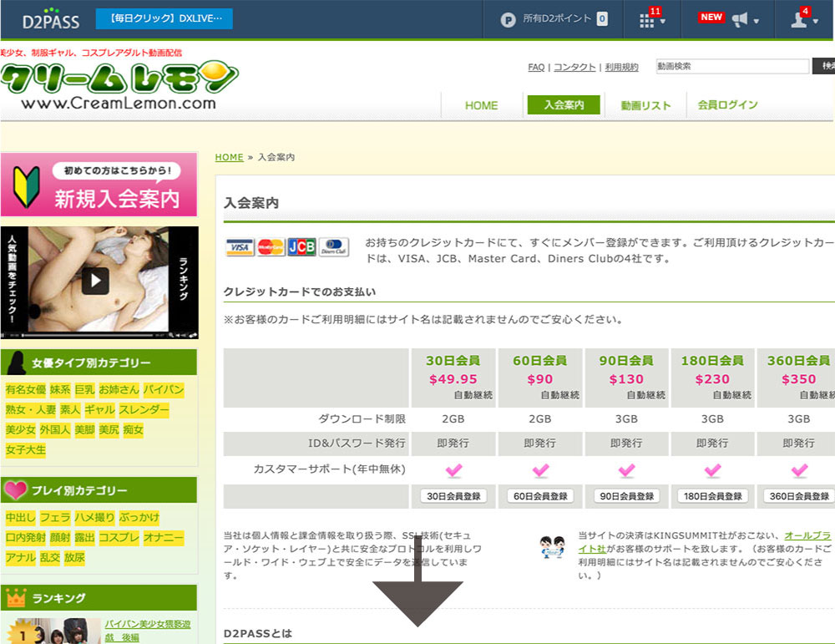The height and width of the screenshot is (644, 835).
Task: Click the 30日会員登録 button
Action: [x=453, y=496]
